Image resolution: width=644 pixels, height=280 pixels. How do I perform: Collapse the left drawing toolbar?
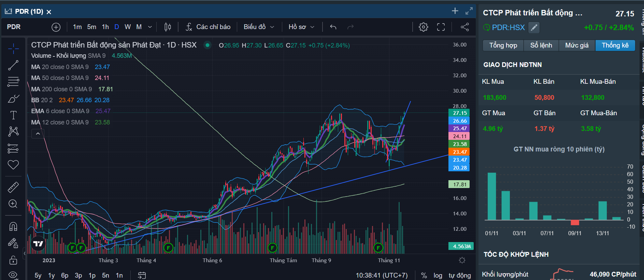pyautogui.click(x=24, y=253)
